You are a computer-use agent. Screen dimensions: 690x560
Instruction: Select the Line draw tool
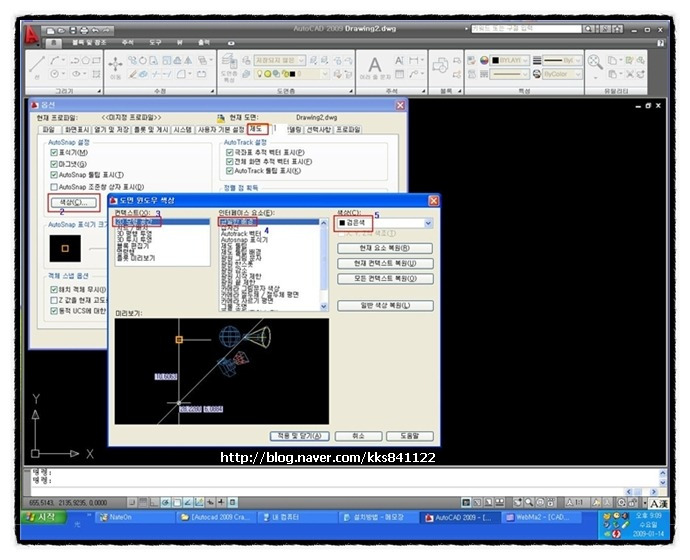pos(37,65)
